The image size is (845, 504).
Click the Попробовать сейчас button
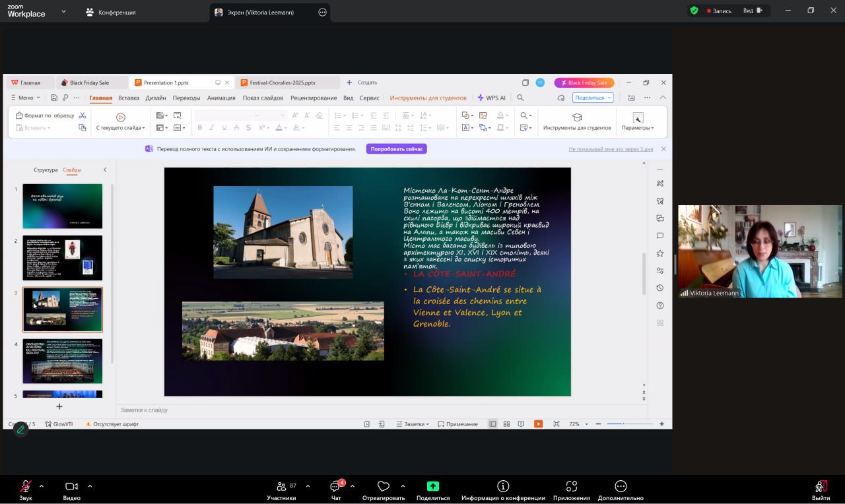pyautogui.click(x=396, y=149)
